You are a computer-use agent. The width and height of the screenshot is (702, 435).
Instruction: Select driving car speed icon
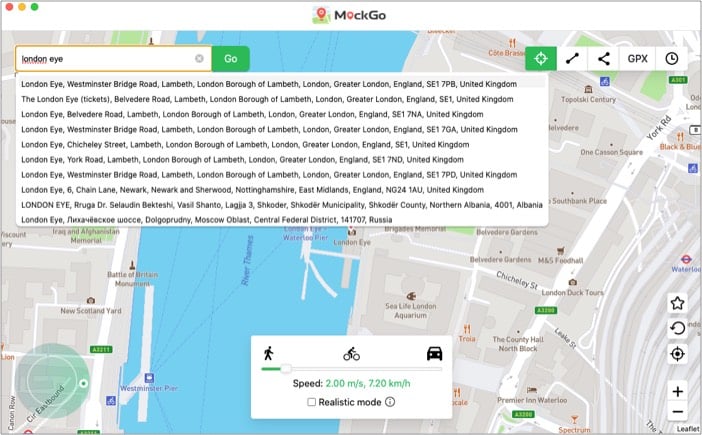click(x=434, y=354)
